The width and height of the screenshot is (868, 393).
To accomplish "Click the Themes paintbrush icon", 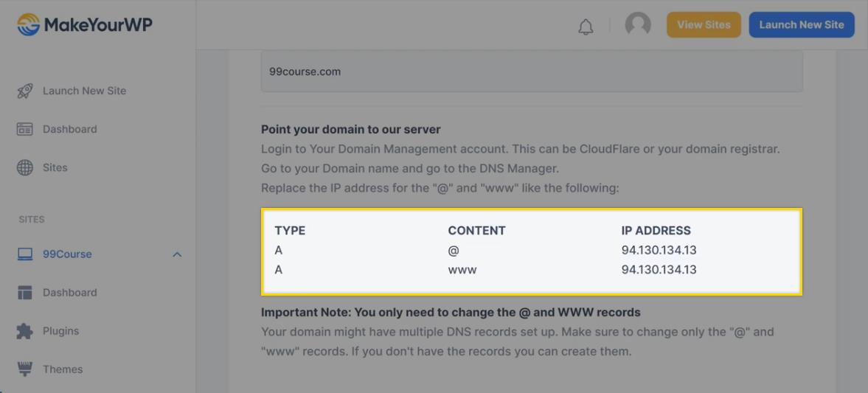I will coord(25,369).
